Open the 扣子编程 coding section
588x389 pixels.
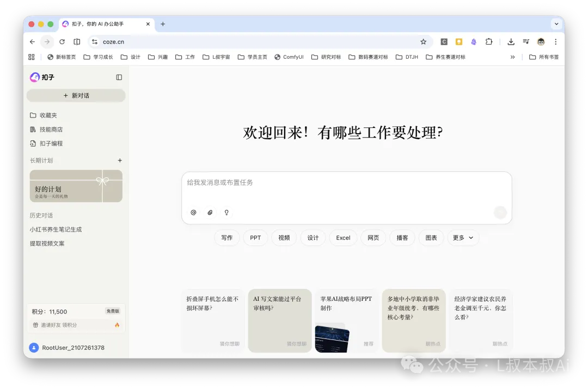46,144
